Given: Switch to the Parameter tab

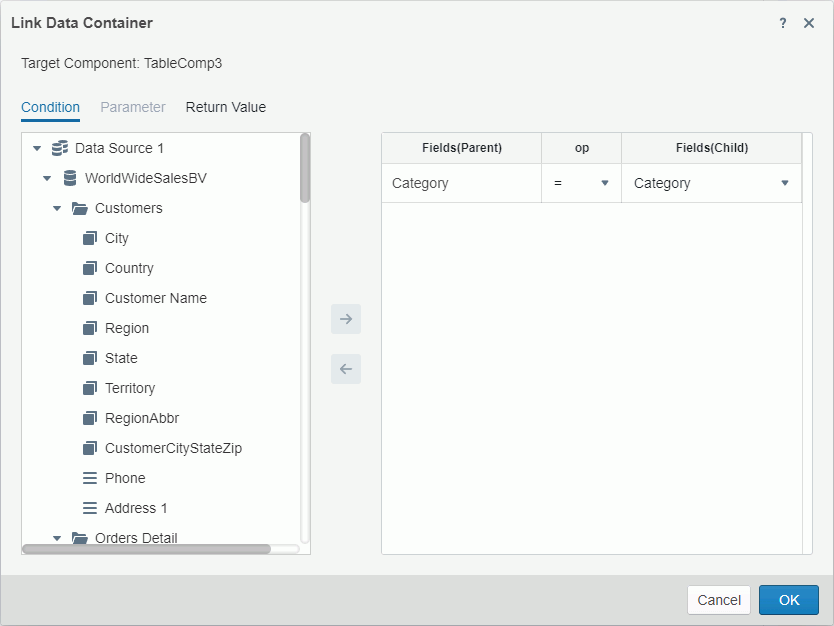Looking at the screenshot, I should tap(133, 107).
